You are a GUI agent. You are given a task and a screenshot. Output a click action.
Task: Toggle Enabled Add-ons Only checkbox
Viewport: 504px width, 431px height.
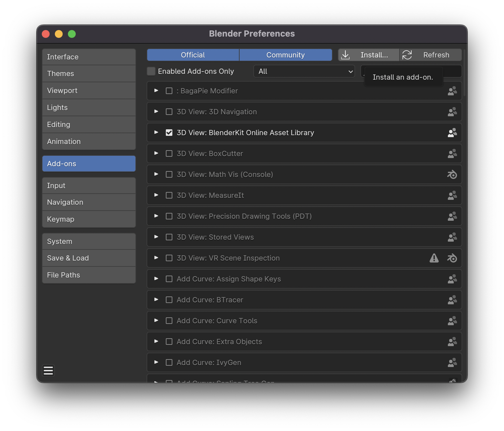(x=151, y=71)
